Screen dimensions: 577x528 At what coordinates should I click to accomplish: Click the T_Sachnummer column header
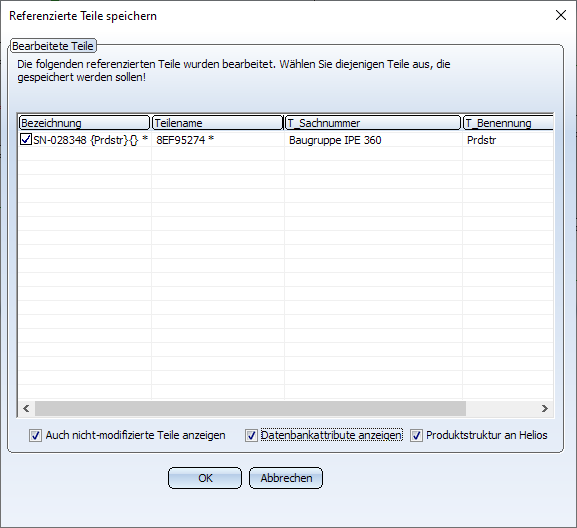click(x=373, y=123)
